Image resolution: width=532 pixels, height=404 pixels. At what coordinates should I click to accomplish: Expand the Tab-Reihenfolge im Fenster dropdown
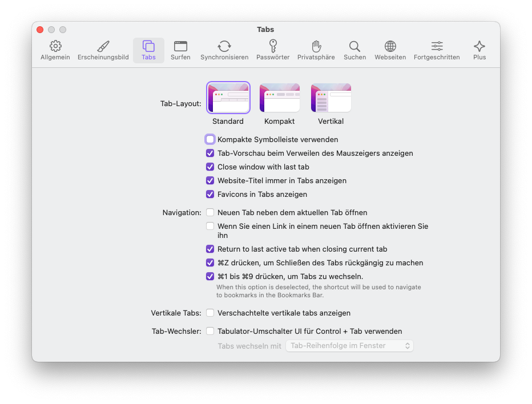[349, 346]
